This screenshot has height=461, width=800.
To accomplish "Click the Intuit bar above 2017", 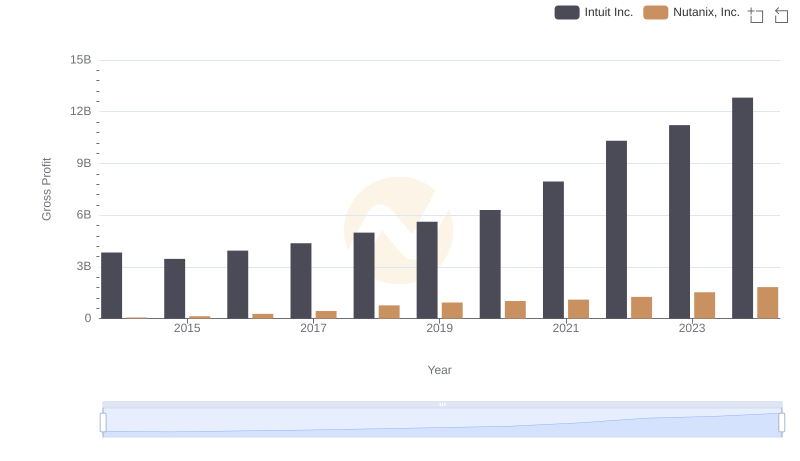I will [301, 281].
